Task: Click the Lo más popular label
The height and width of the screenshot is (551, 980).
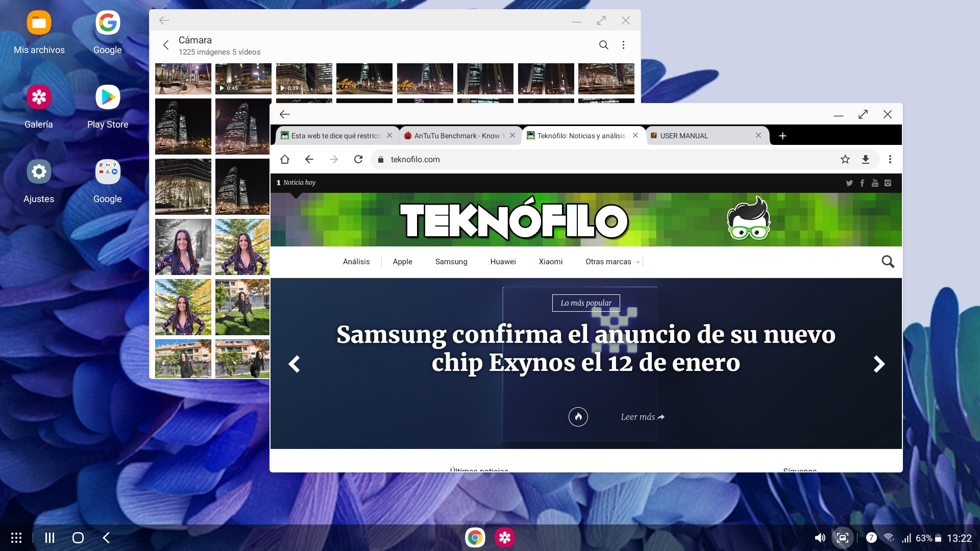Action: 586,303
